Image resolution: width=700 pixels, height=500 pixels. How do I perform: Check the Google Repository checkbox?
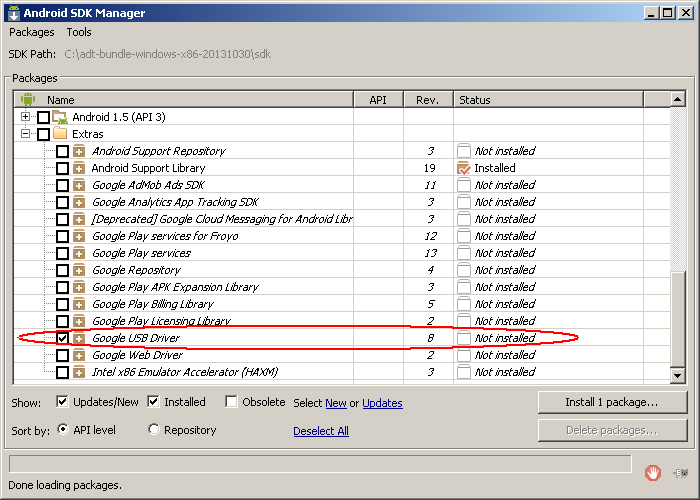[x=62, y=270]
